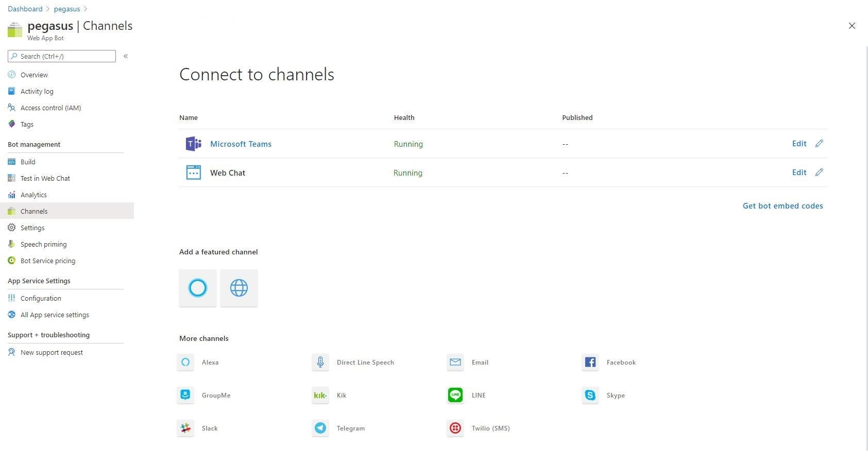The image size is (868, 465).
Task: Click the Email envelope icon
Action: pos(455,362)
